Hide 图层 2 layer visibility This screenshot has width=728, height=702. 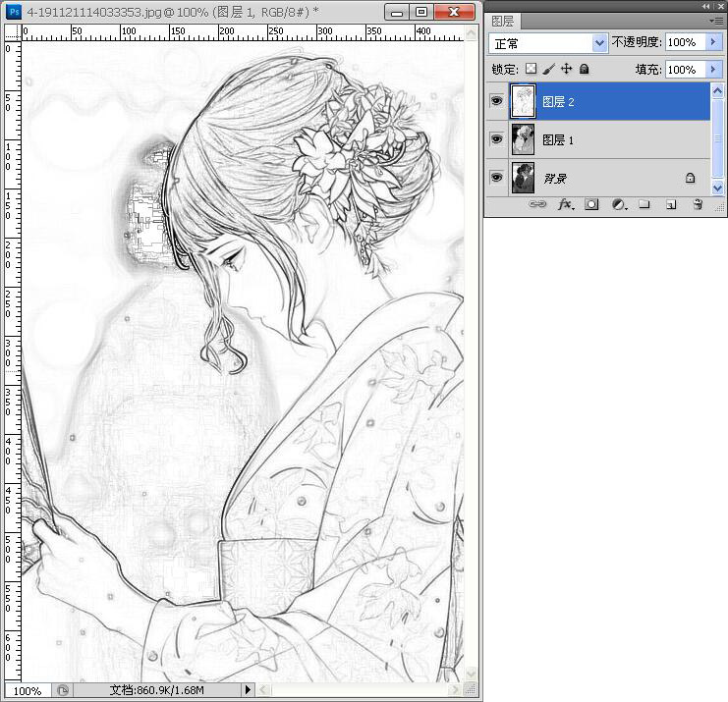[496, 101]
